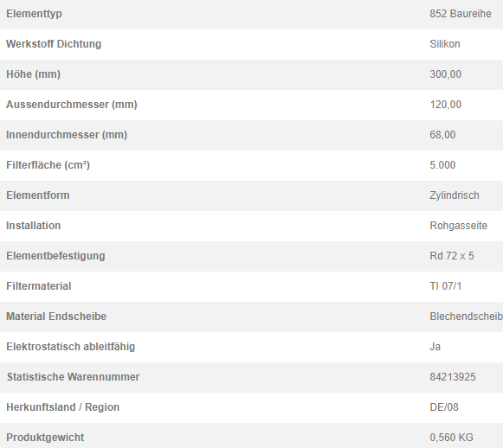Click the Innendurchmesser (mm) label
Image resolution: width=503 pixels, height=448 pixels.
(x=67, y=135)
